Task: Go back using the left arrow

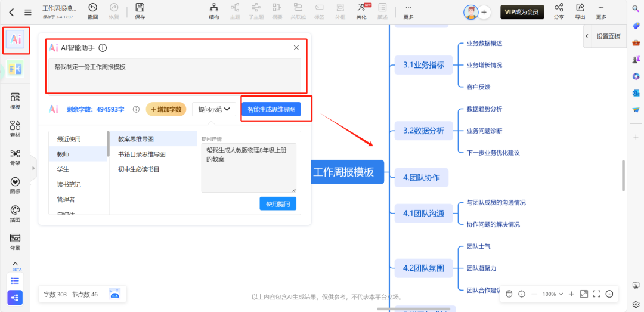Action: pyautogui.click(x=11, y=13)
